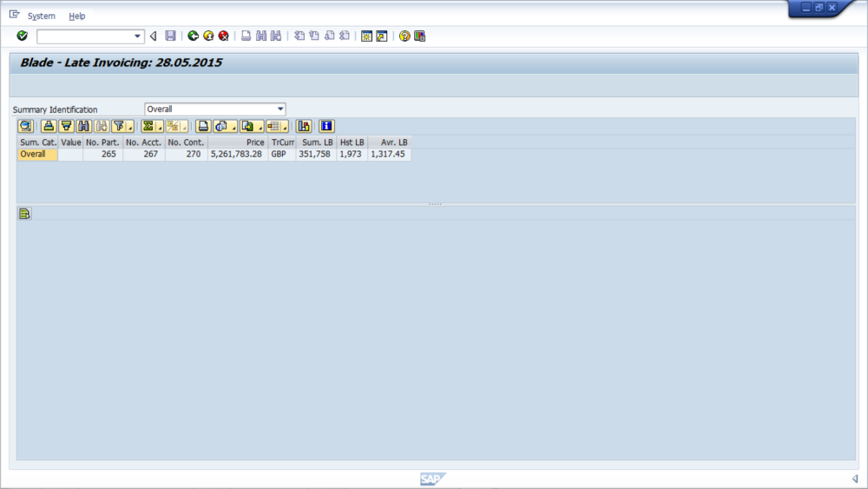Click the Subtotals icon
This screenshot has width=868, height=489.
[x=173, y=126]
